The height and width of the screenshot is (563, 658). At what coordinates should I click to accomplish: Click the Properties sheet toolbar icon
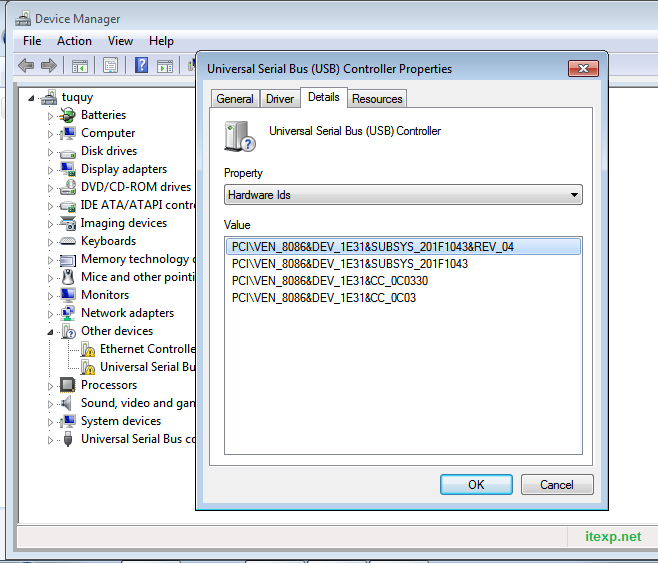110,65
